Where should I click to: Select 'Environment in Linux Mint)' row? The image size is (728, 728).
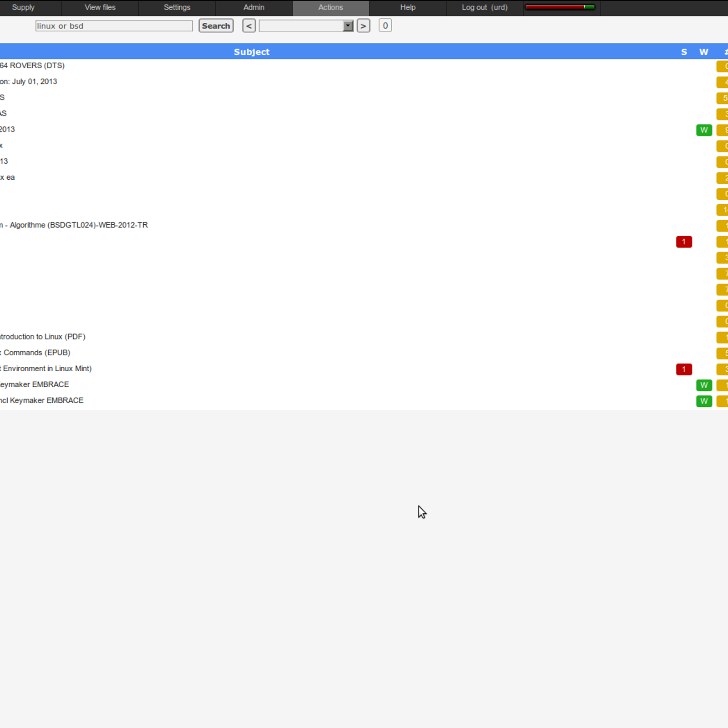pos(364,369)
